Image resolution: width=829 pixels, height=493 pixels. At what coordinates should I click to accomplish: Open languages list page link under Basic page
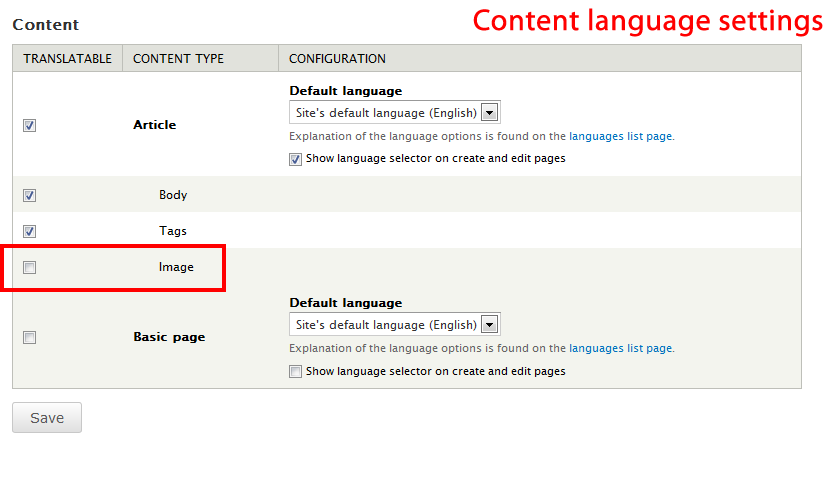(x=620, y=349)
